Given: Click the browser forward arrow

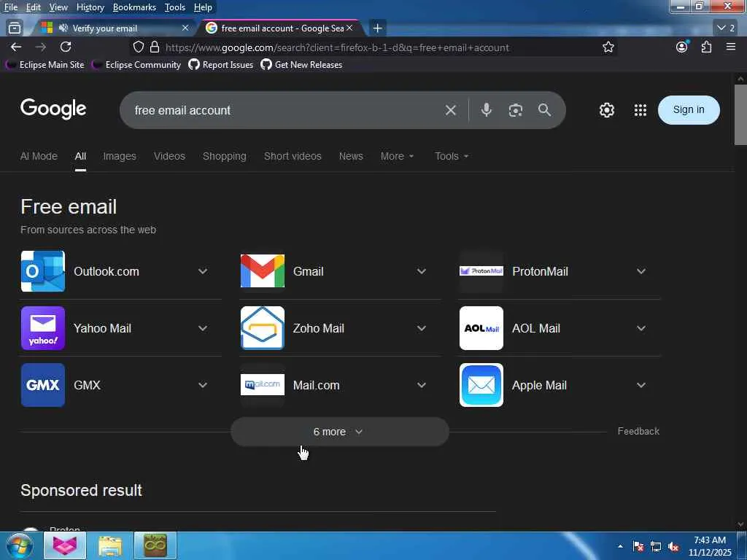Looking at the screenshot, I should pyautogui.click(x=41, y=47).
